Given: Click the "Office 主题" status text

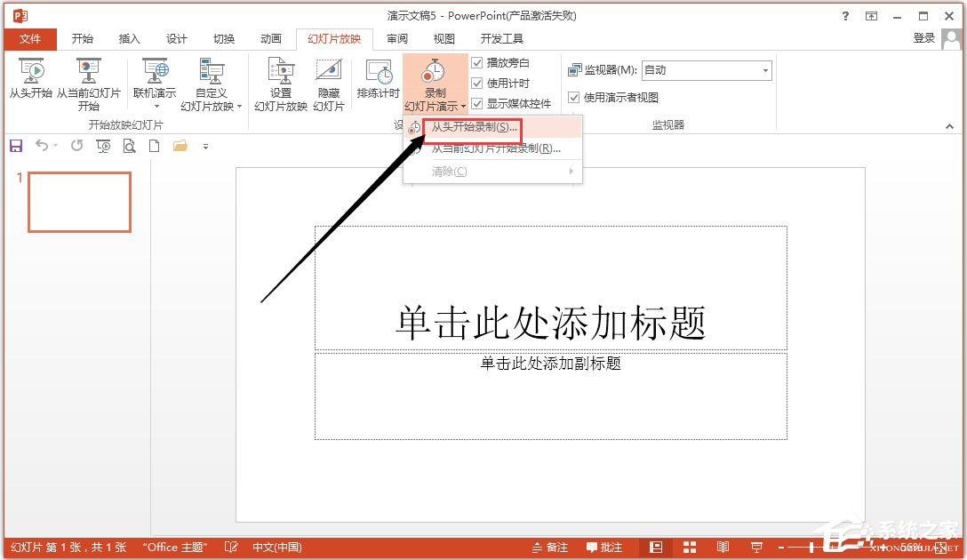Looking at the screenshot, I should point(174,547).
